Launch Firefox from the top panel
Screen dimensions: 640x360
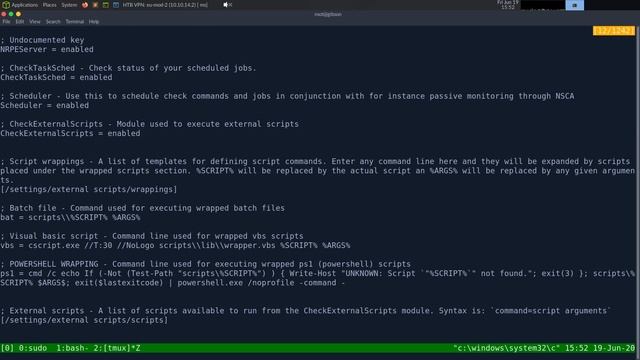85,5
